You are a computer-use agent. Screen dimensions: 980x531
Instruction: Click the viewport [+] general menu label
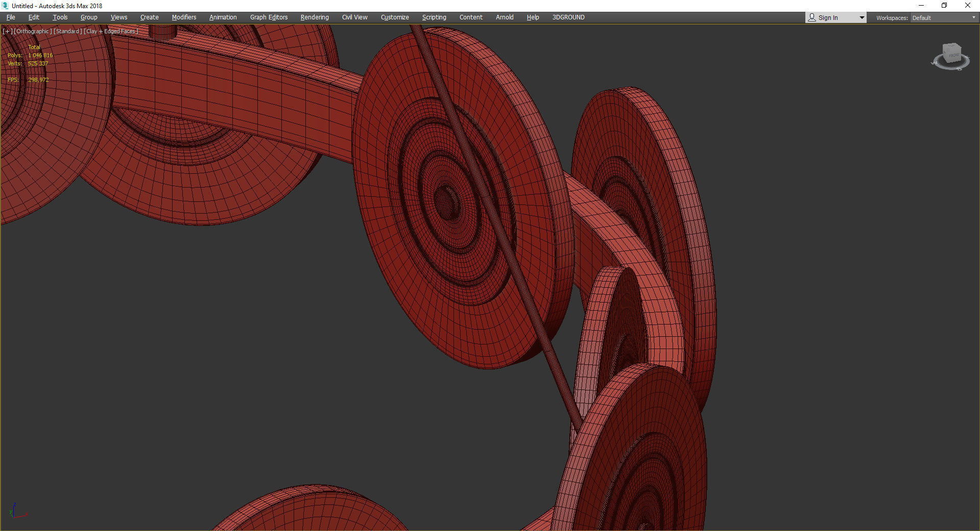[7, 31]
